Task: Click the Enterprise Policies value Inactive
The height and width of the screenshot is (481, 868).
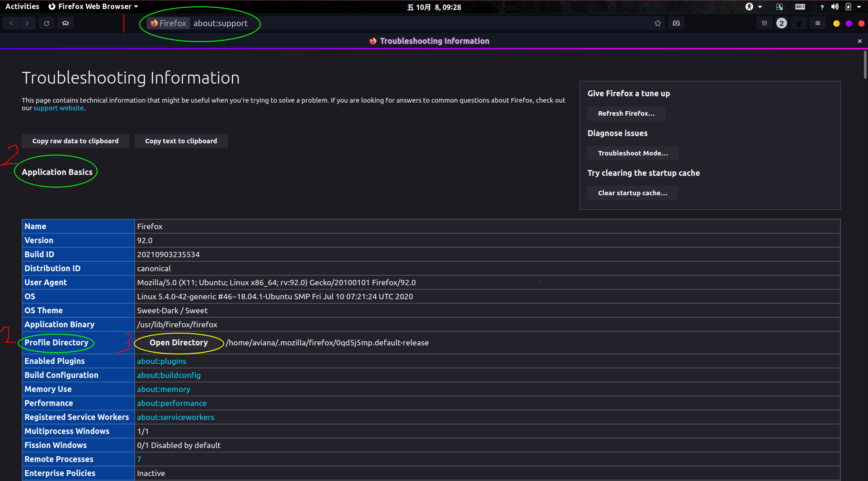Action: point(151,473)
